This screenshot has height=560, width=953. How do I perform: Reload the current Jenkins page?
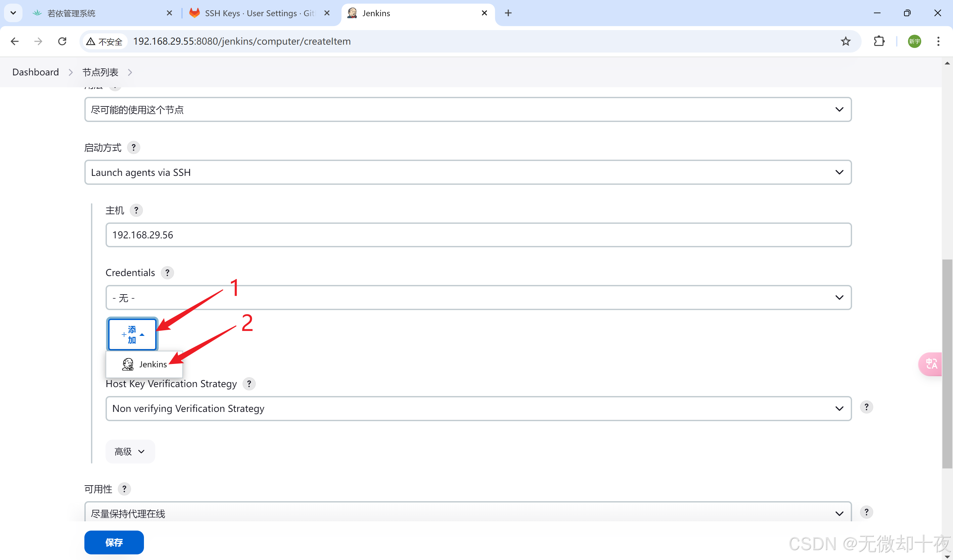click(x=63, y=41)
